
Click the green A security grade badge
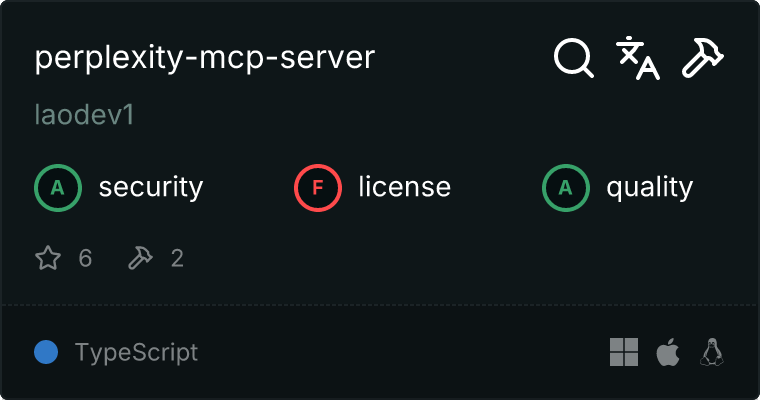coord(57,187)
